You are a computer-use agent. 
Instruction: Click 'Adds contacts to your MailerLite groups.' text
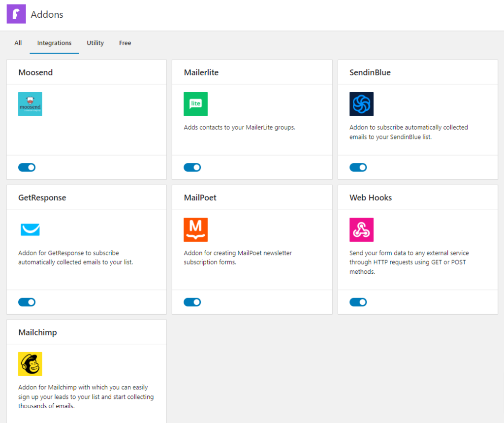(x=240, y=128)
